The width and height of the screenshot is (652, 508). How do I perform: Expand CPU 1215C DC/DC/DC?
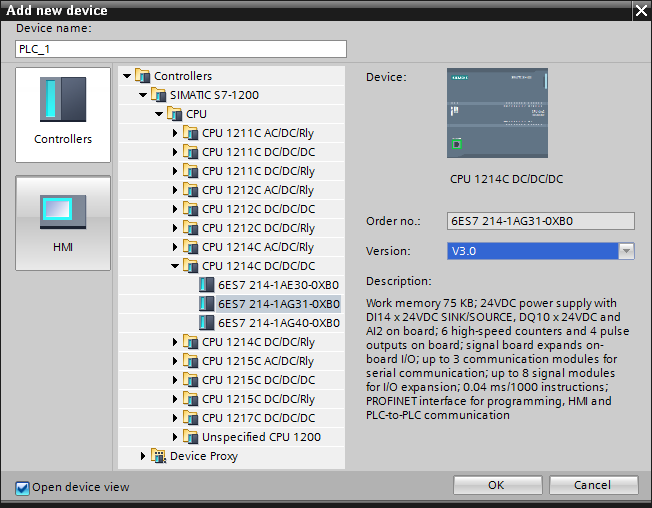[175, 380]
